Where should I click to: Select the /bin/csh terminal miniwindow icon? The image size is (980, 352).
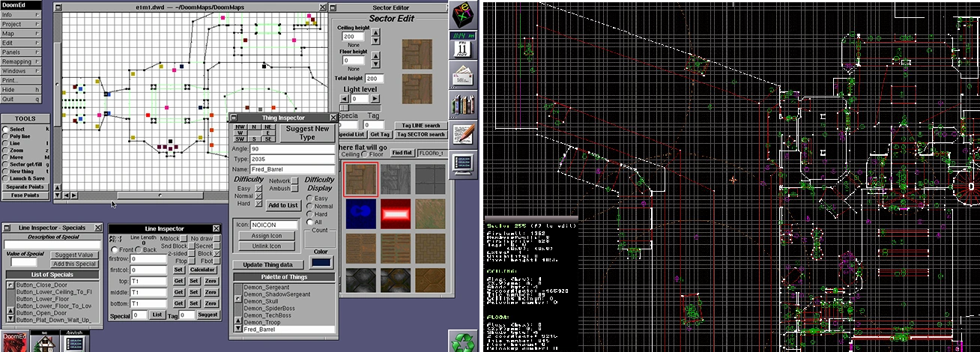pyautogui.click(x=73, y=339)
